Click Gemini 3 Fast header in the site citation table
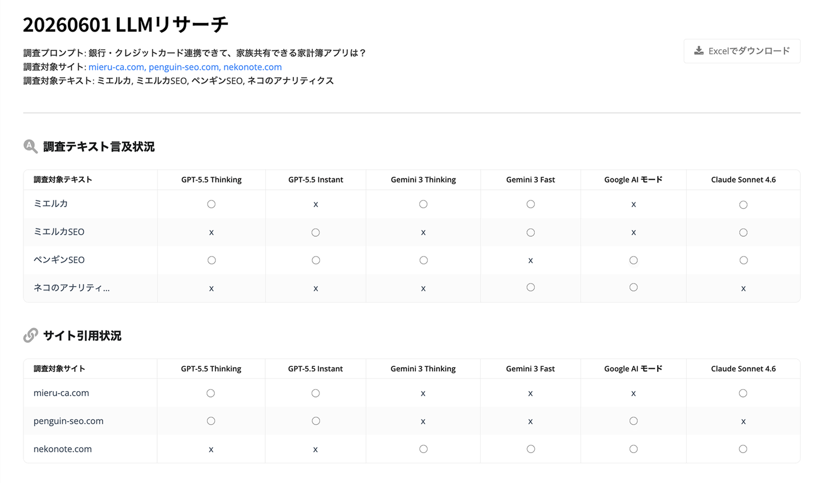823x504 pixels. click(x=530, y=369)
